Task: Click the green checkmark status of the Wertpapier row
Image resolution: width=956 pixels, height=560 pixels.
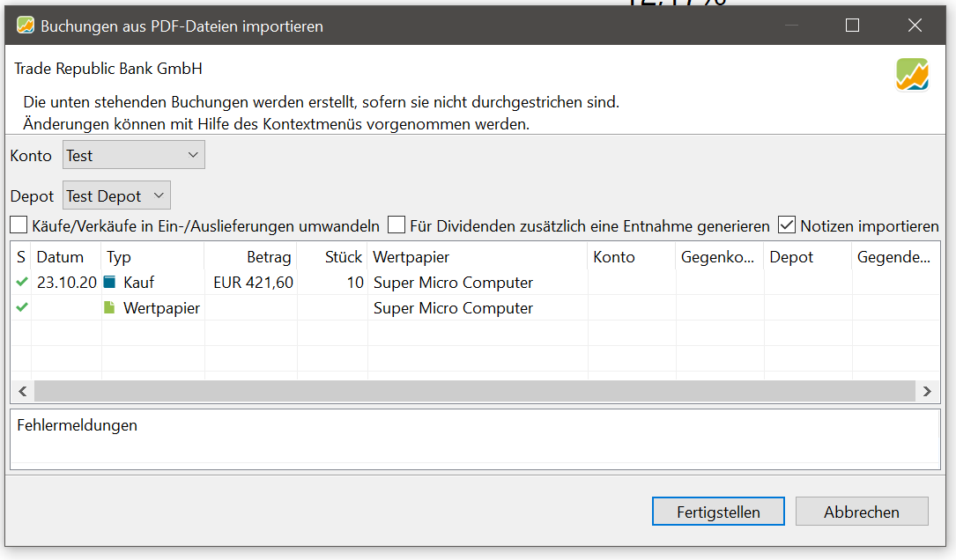Action: tap(22, 307)
